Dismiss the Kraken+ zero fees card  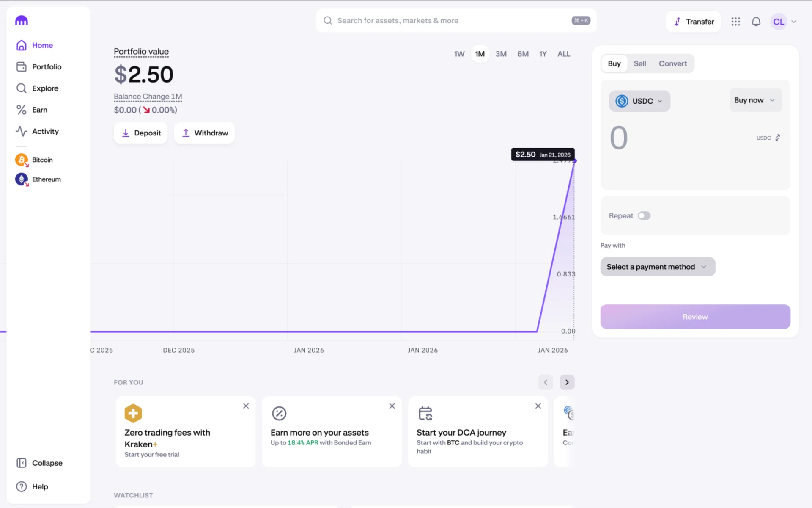click(x=246, y=406)
